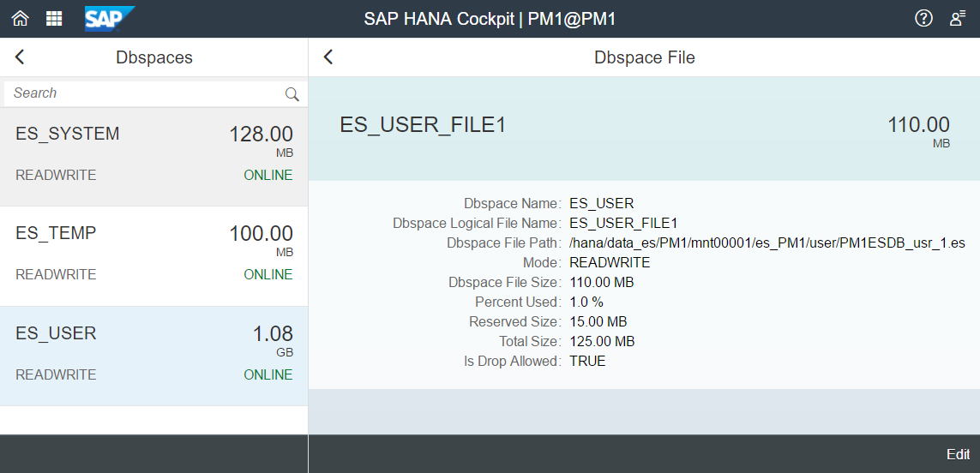Click the ONLINE status of ES_TEMP
980x473 pixels.
[x=268, y=274]
